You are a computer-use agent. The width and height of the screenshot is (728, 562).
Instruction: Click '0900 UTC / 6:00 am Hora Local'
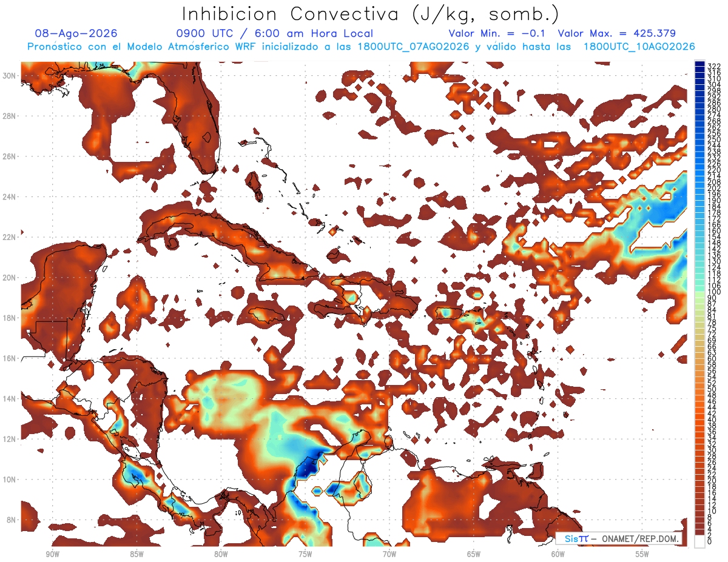pos(274,33)
